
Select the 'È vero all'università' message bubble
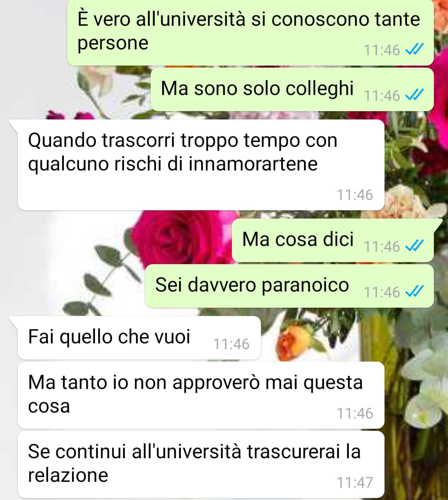(x=251, y=32)
